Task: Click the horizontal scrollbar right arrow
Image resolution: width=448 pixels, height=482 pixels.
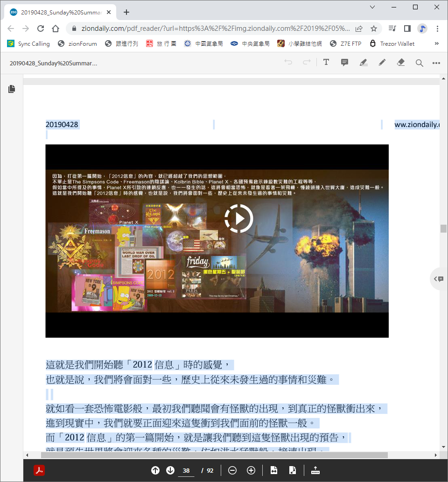Action: [436, 455]
